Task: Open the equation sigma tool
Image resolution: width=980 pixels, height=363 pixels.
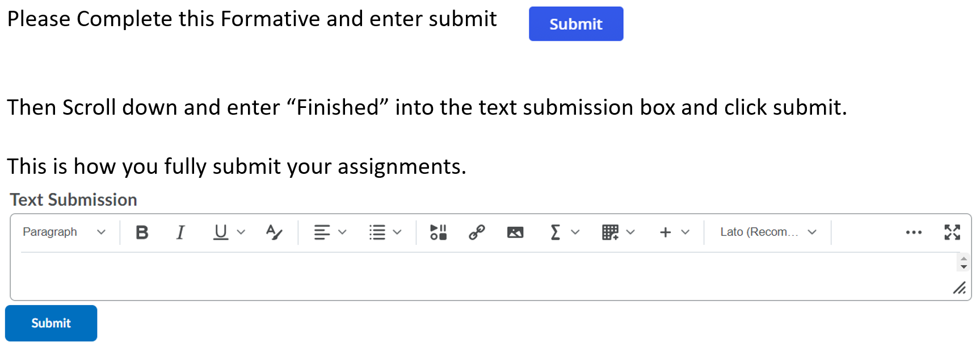Action: (556, 232)
